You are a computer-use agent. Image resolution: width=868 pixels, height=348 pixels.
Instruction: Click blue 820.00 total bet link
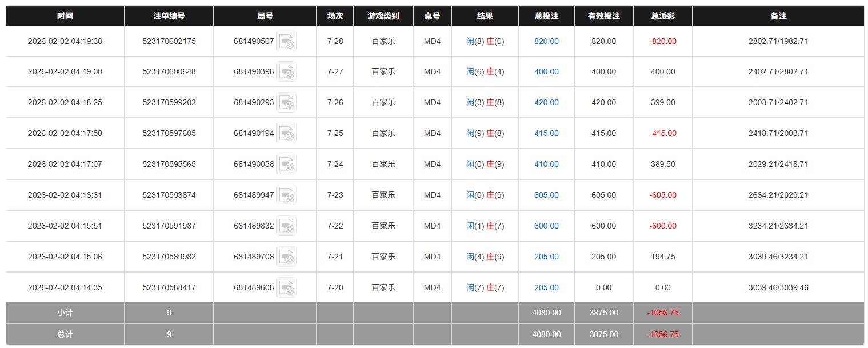(x=546, y=41)
